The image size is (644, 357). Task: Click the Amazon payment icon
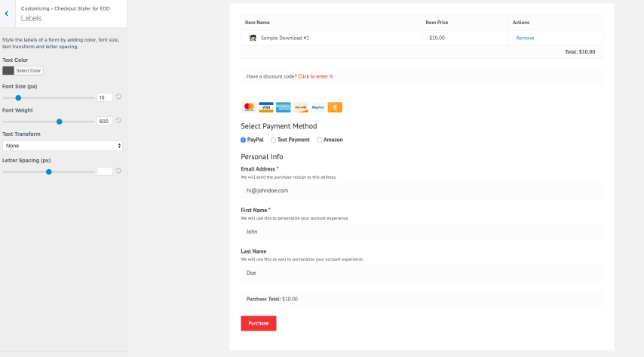click(335, 107)
